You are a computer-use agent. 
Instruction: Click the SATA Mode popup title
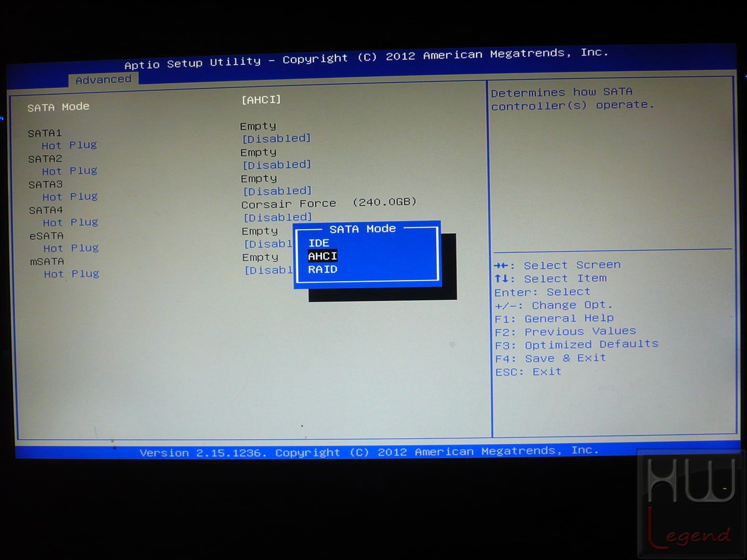click(363, 229)
